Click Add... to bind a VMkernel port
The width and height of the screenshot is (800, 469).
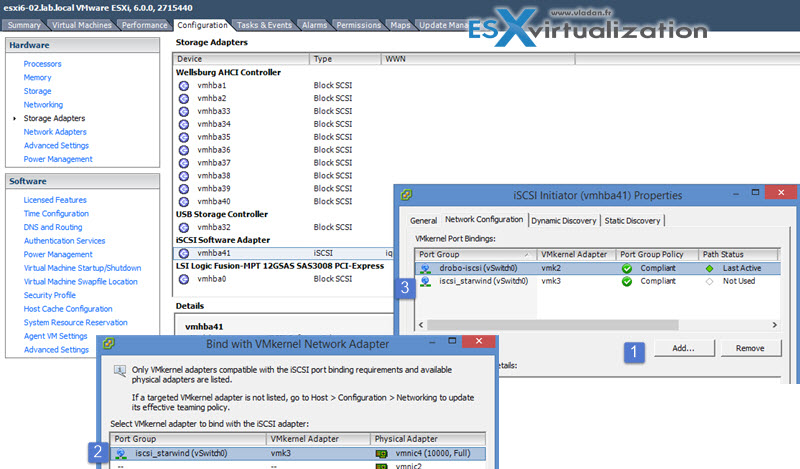point(684,348)
